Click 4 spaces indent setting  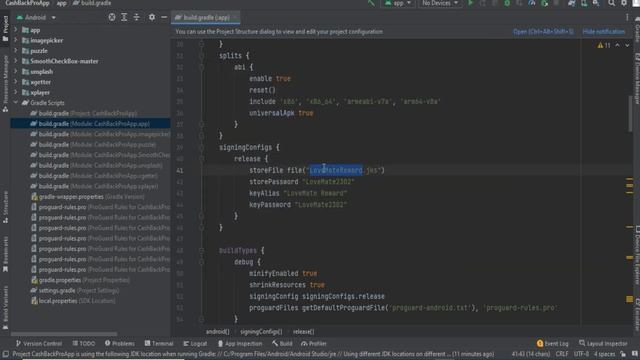[x=604, y=354]
